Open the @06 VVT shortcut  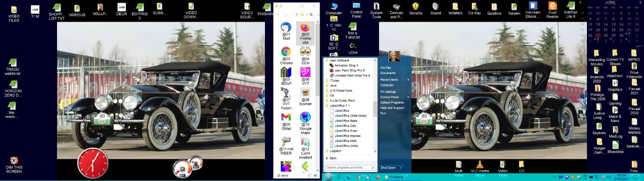(305, 76)
